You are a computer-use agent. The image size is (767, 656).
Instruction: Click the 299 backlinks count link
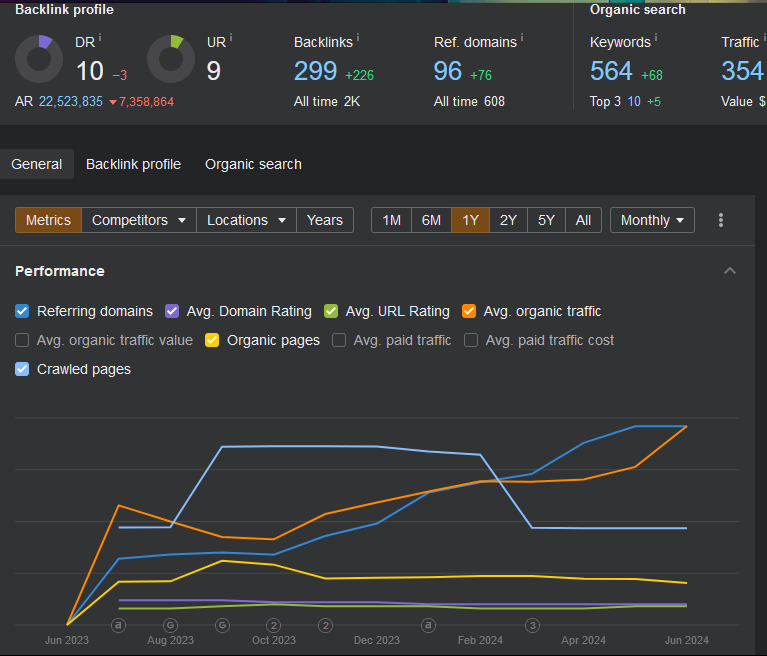click(x=315, y=71)
